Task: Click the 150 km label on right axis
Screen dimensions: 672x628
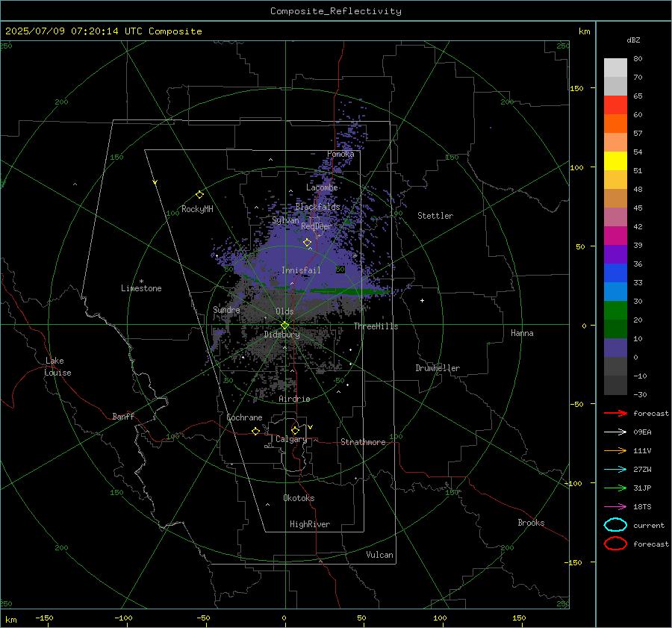Action: click(577, 88)
